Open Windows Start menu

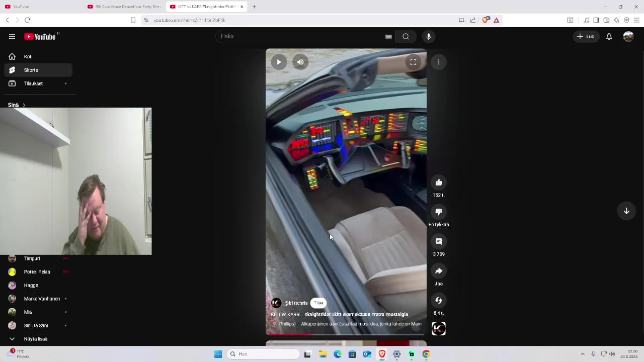(x=218, y=354)
